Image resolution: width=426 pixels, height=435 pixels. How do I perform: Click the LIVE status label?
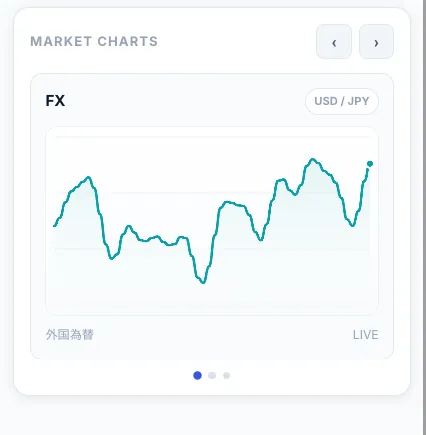coord(365,335)
